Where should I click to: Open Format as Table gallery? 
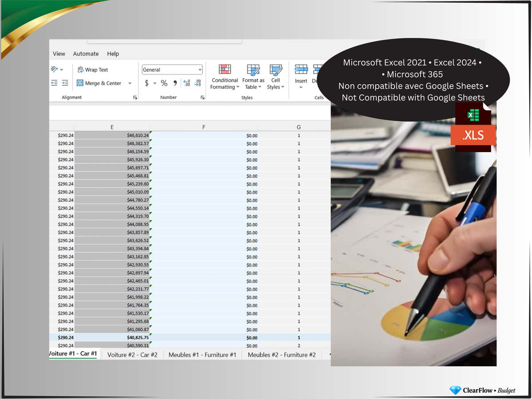253,77
